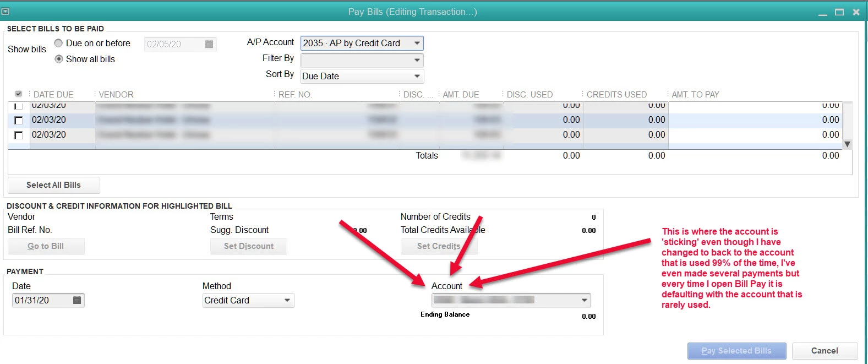Image resolution: width=868 pixels, height=364 pixels.
Task: Click the Set Discount button
Action: (x=249, y=246)
